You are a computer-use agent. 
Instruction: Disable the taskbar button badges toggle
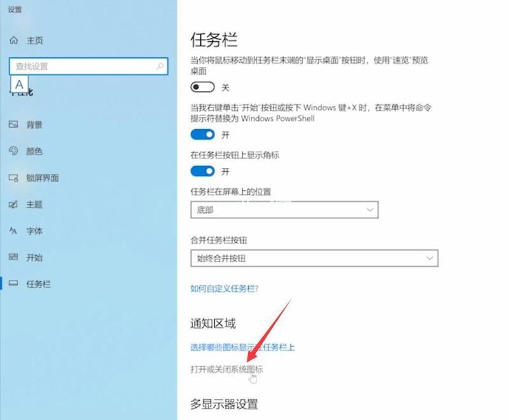(x=202, y=171)
